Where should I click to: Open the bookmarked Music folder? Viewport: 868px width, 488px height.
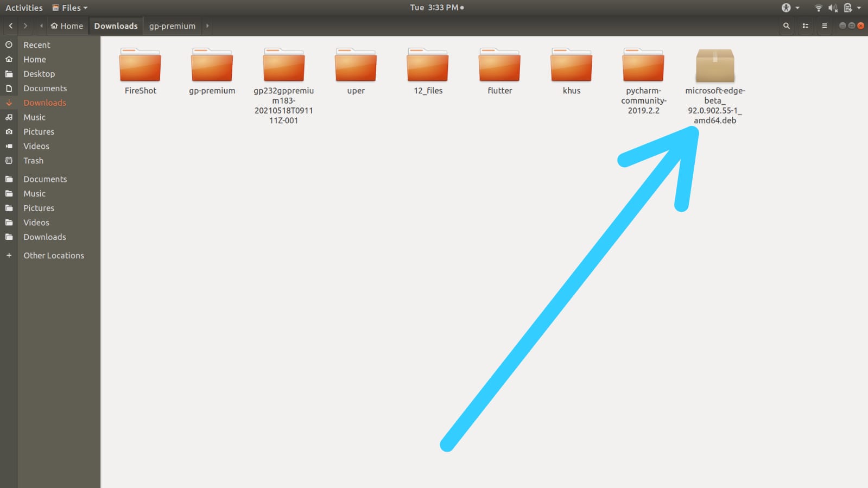tap(50, 193)
